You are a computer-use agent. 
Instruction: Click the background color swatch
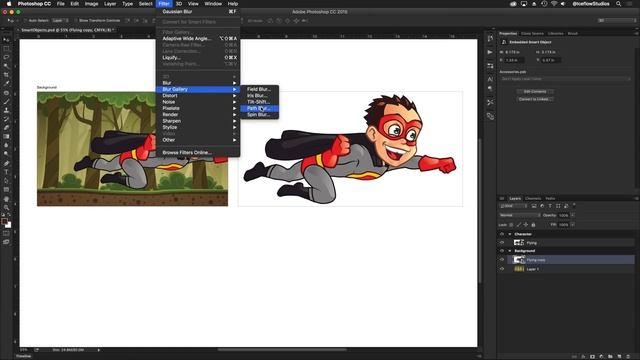point(8,225)
